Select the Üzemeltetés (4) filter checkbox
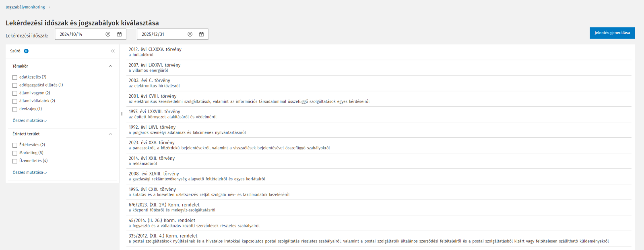 pyautogui.click(x=15, y=161)
